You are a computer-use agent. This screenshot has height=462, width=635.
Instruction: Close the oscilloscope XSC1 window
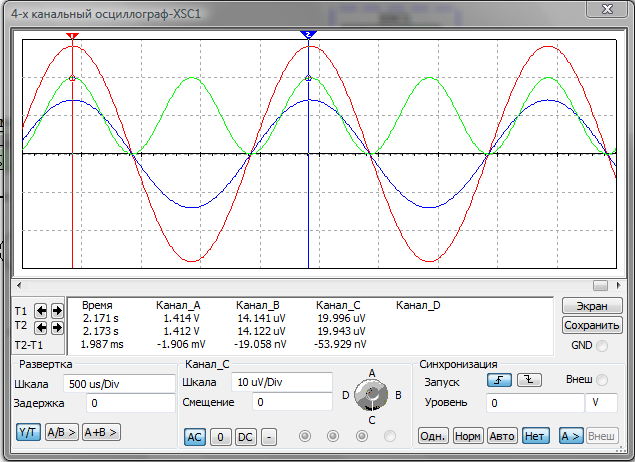tap(607, 9)
